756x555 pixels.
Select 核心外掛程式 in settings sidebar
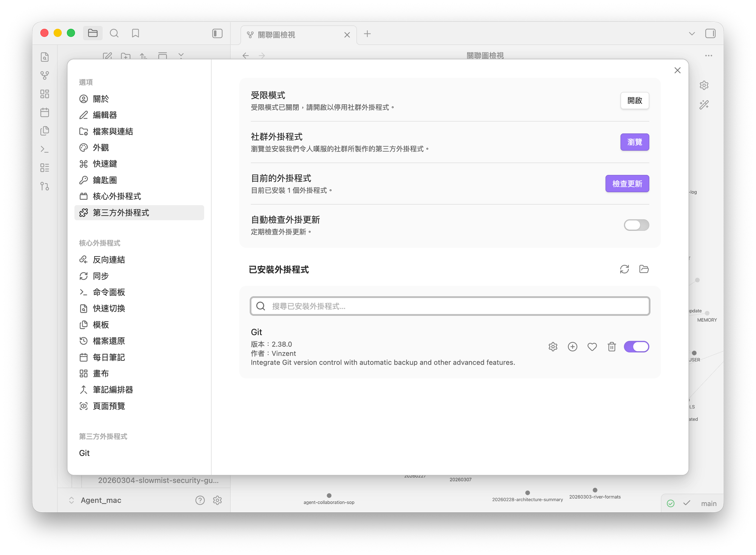click(117, 196)
